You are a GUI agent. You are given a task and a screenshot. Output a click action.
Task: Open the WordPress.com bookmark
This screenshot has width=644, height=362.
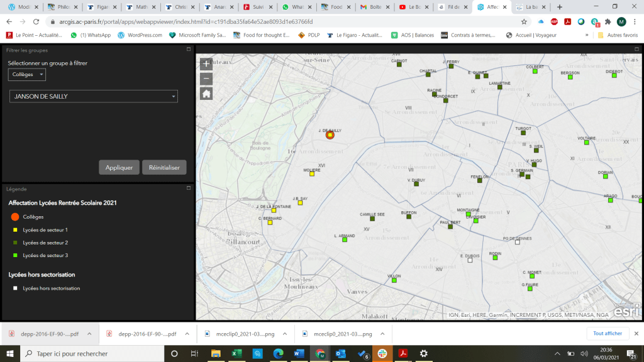pyautogui.click(x=140, y=35)
